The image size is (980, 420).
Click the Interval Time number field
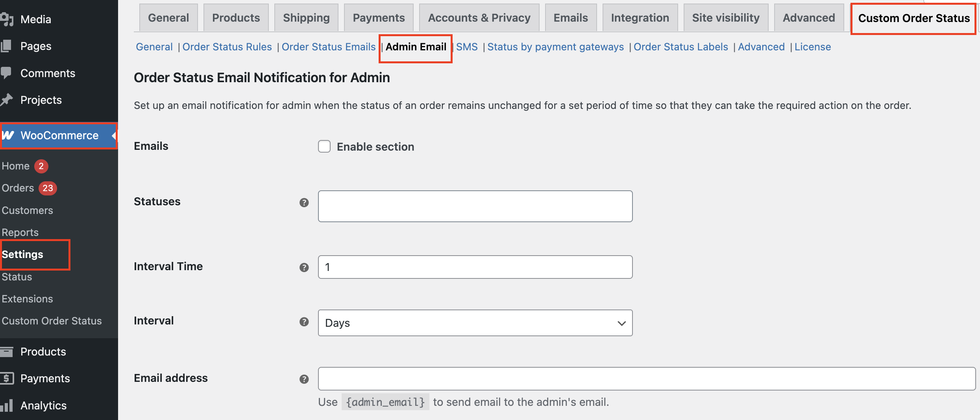pos(475,267)
